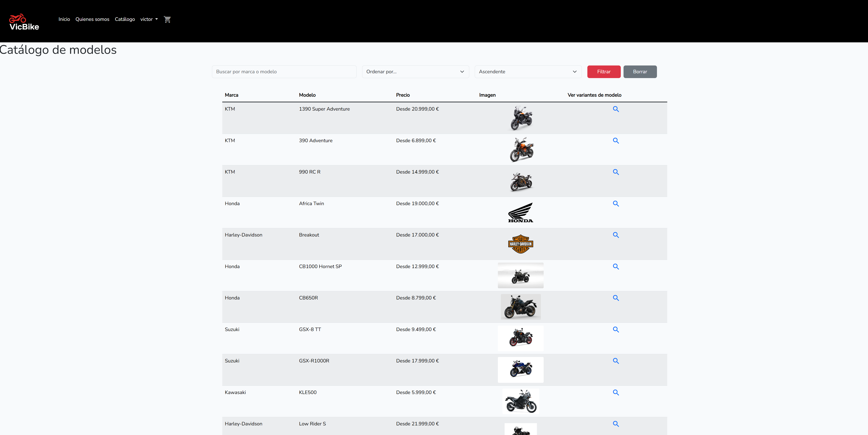Expand the victor user dropdown
Image resolution: width=868 pixels, height=435 pixels.
[149, 19]
